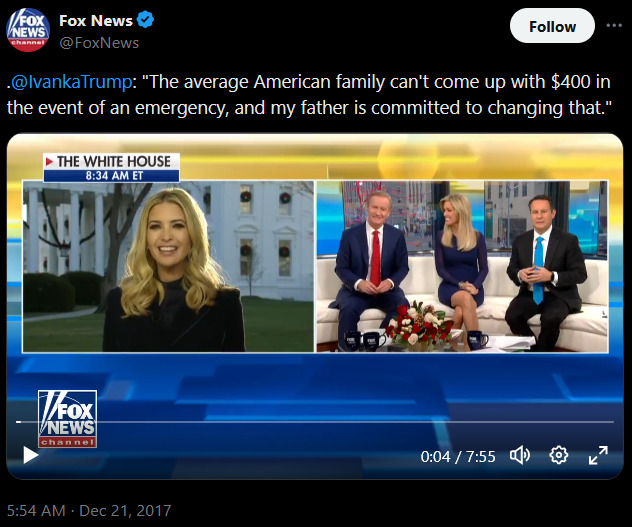The height and width of the screenshot is (527, 632).
Task: Seek along the video progress bar
Action: [315, 422]
